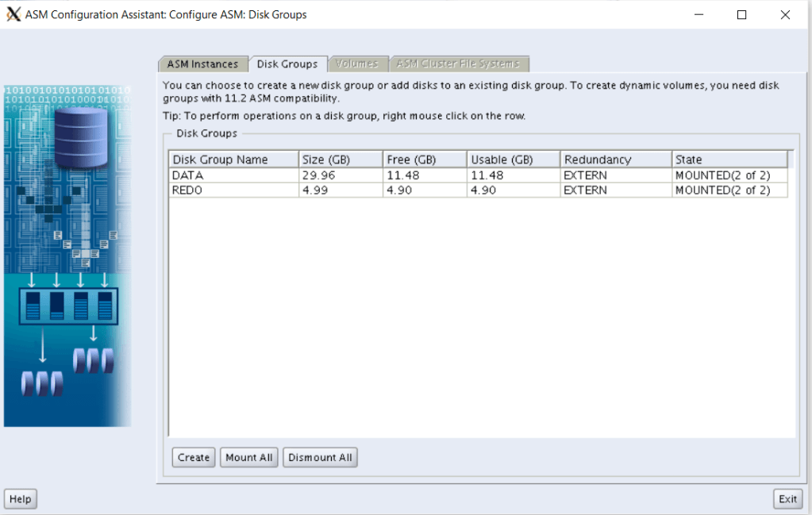
Task: Maximize the ASM Configuration Assistant window
Action: pyautogui.click(x=741, y=14)
